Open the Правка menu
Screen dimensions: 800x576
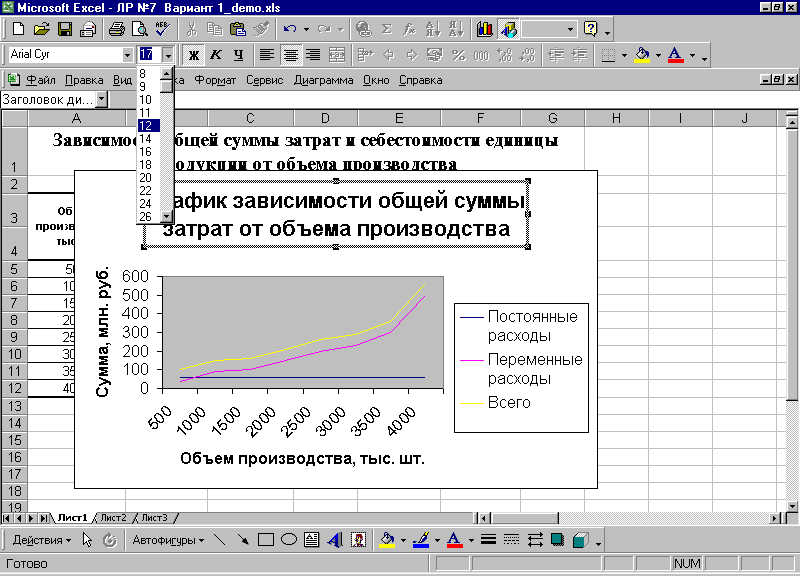coord(84,80)
